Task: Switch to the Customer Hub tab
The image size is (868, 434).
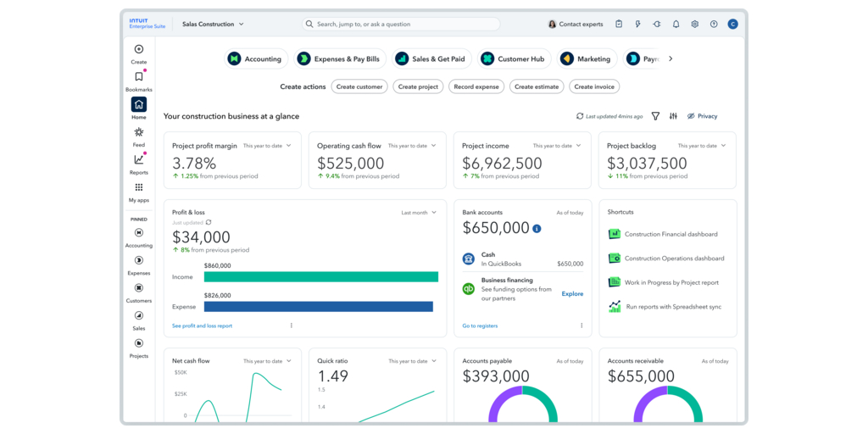Action: pyautogui.click(x=515, y=59)
